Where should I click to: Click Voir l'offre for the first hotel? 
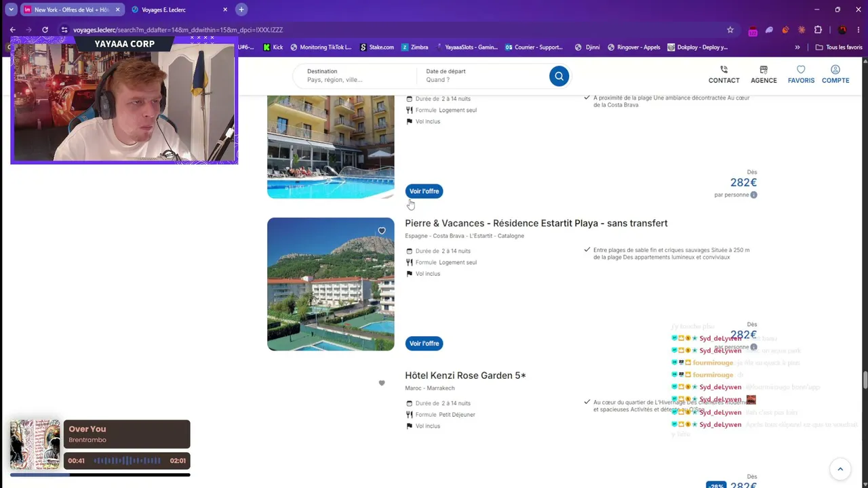pyautogui.click(x=424, y=191)
